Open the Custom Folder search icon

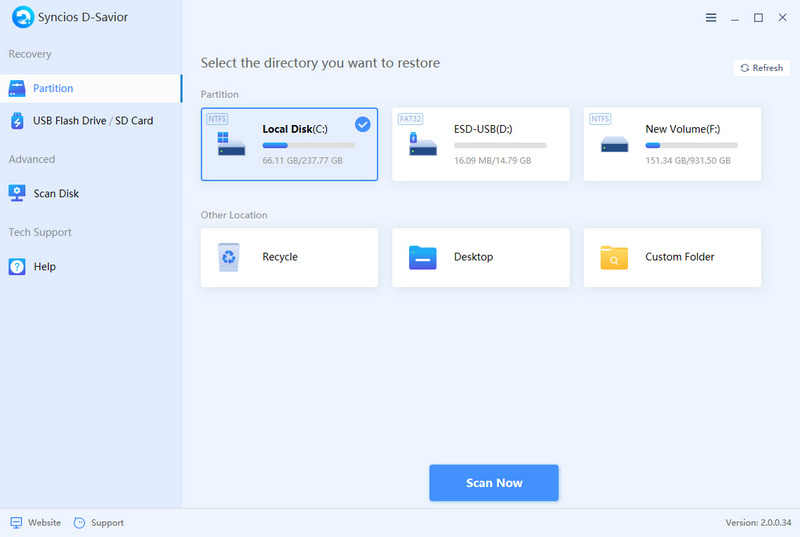(x=613, y=258)
